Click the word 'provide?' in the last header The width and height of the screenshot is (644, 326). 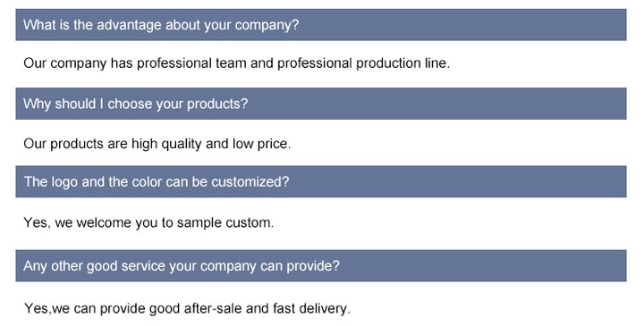tap(313, 266)
